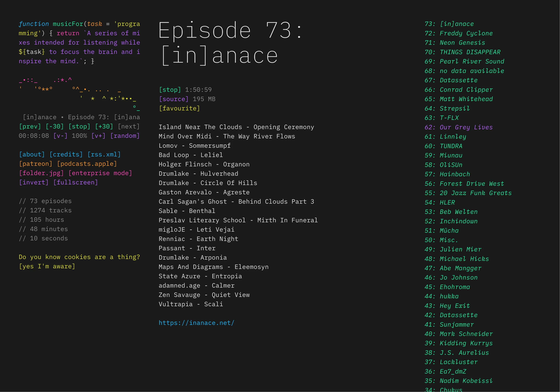Open the [credits] page
The height and width of the screenshot is (392, 560).
coord(66,154)
